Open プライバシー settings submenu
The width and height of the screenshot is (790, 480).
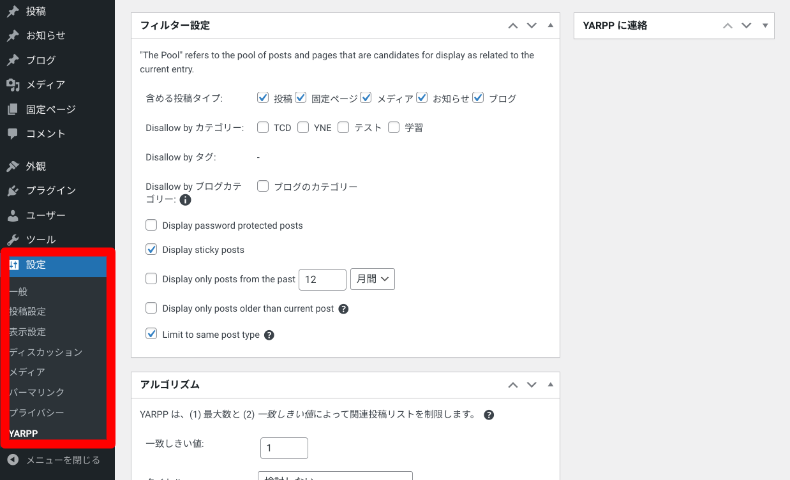coord(37,413)
